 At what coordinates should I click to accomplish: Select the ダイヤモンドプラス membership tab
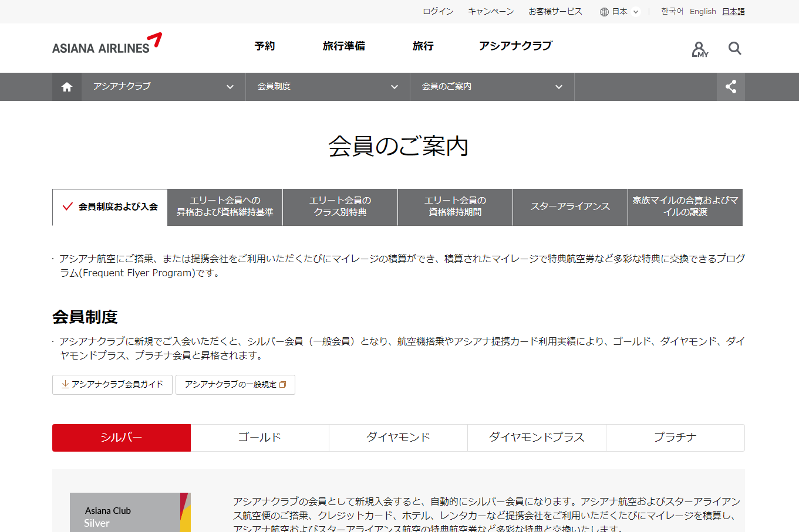point(537,438)
